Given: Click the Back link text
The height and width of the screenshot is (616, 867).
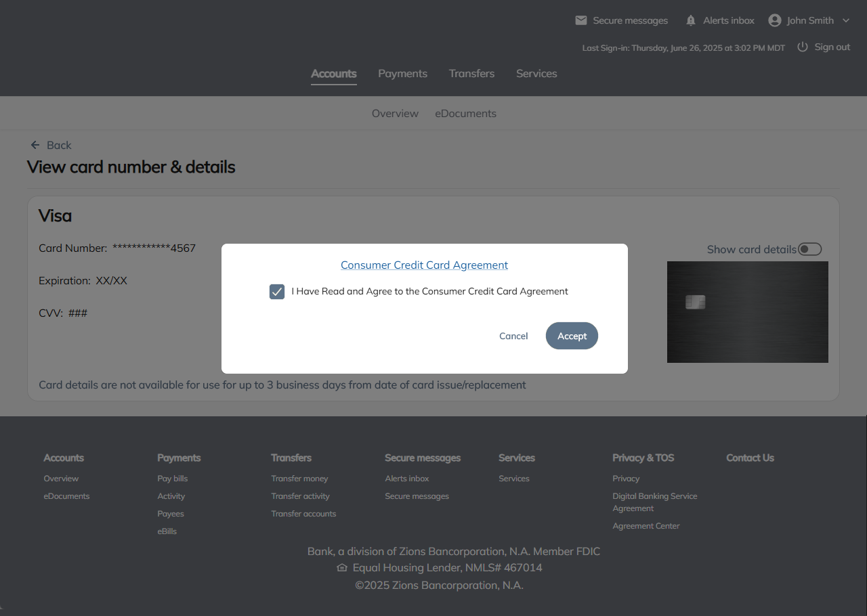Looking at the screenshot, I should coord(59,145).
